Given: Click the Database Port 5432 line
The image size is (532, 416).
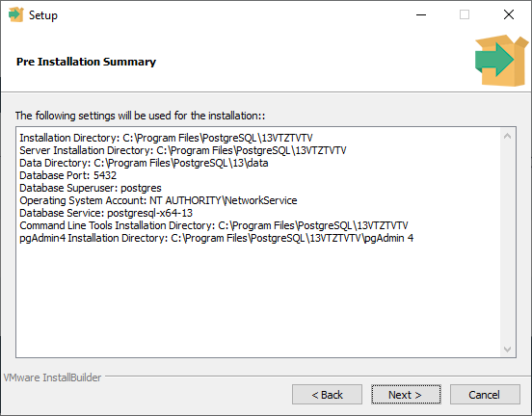Looking at the screenshot, I should click(67, 175).
